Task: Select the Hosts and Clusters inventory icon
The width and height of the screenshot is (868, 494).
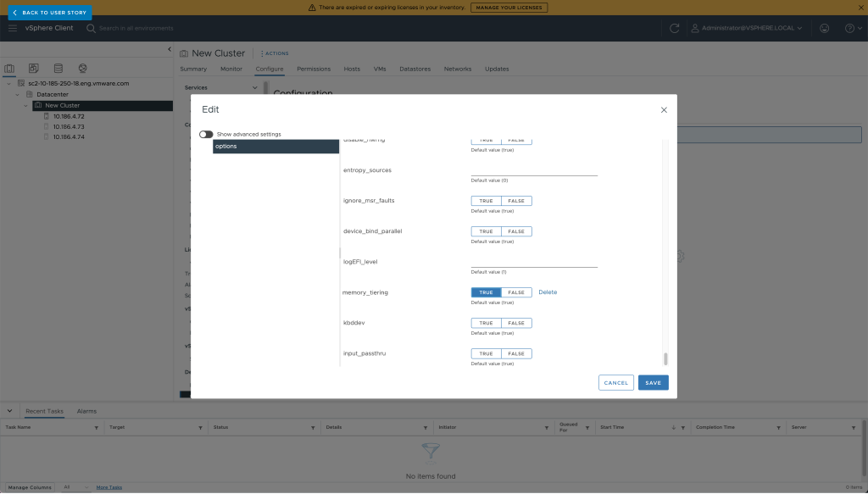Action: point(9,68)
